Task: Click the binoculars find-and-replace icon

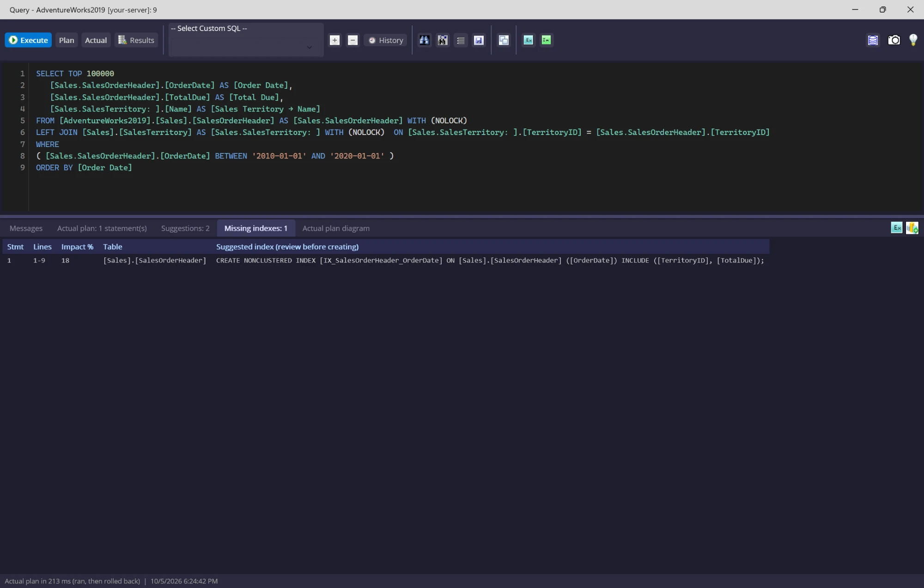Action: coord(443,40)
